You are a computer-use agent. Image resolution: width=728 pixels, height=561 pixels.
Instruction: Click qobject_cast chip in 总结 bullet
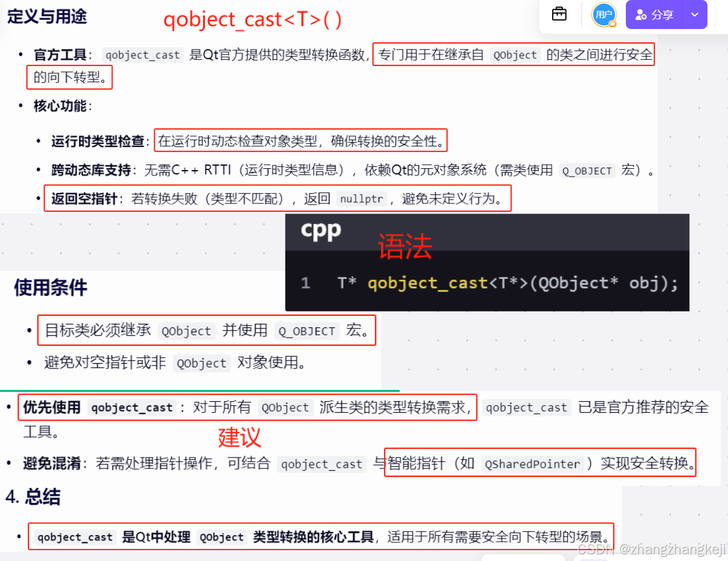75,537
